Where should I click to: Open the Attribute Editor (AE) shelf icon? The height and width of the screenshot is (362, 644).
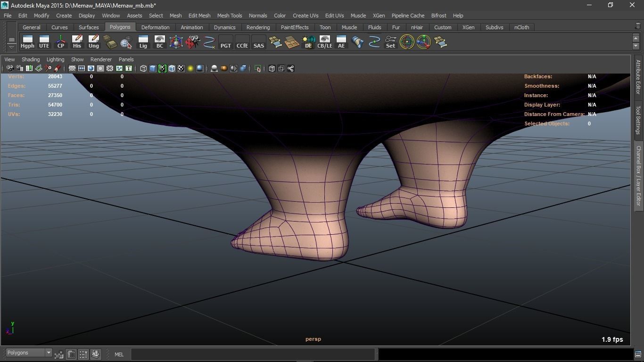coord(341,42)
